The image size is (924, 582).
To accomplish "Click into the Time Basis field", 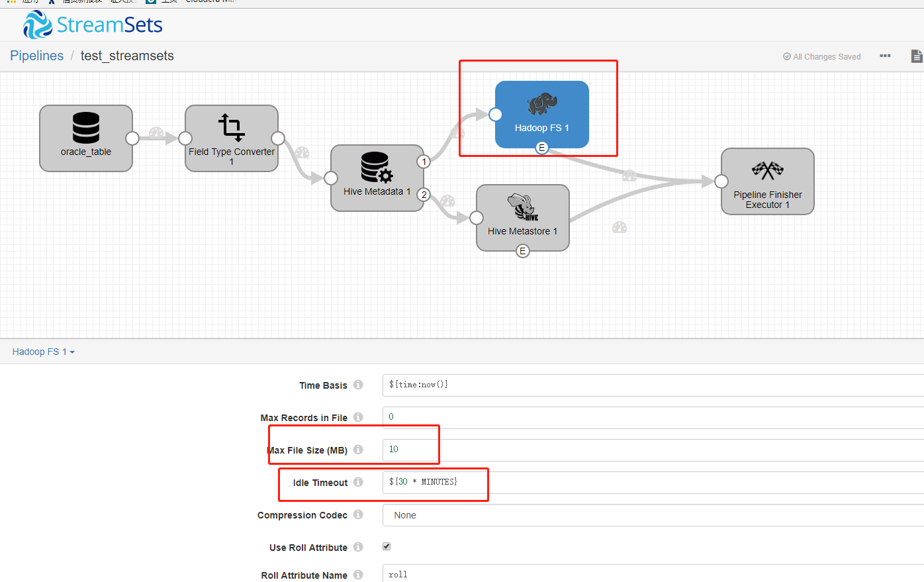I will [x=653, y=385].
